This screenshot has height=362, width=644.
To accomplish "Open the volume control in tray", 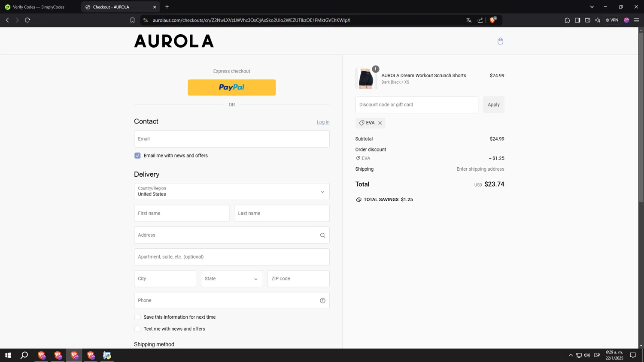I will [x=587, y=355].
